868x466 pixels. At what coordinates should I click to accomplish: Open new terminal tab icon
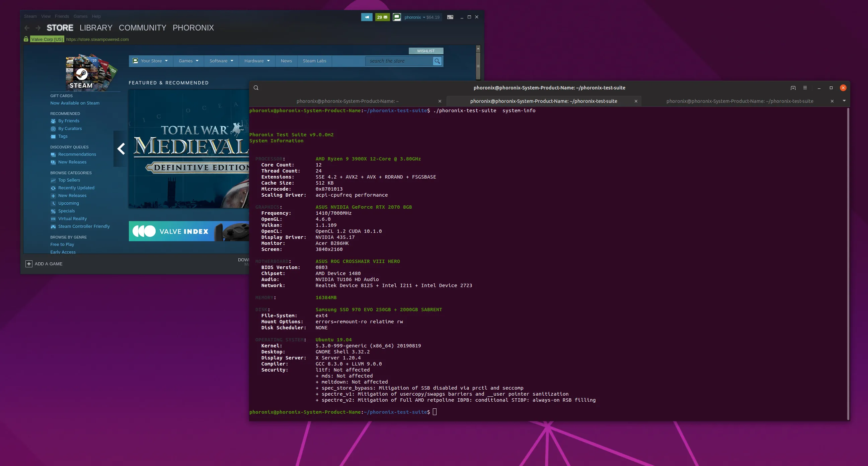coord(793,88)
